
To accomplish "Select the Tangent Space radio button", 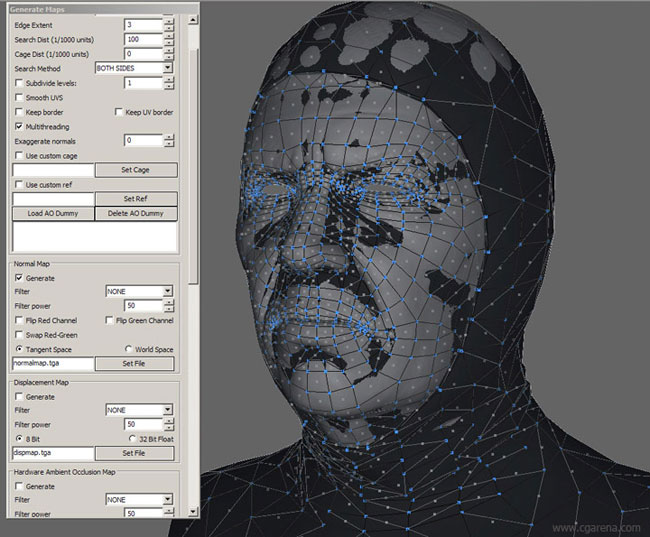I will (19, 349).
